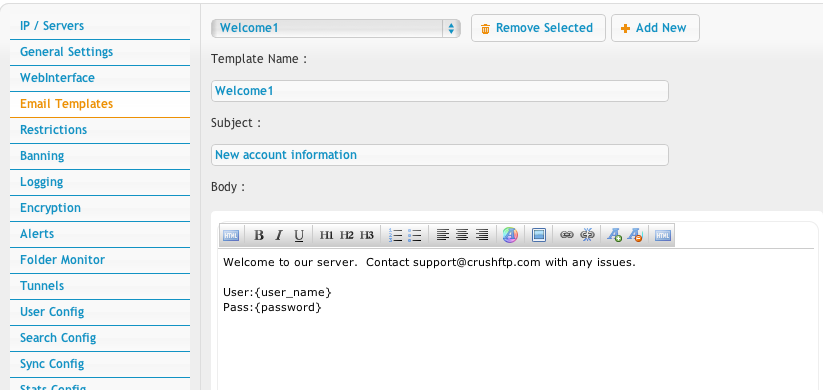Click the Remove Selected button

(538, 28)
